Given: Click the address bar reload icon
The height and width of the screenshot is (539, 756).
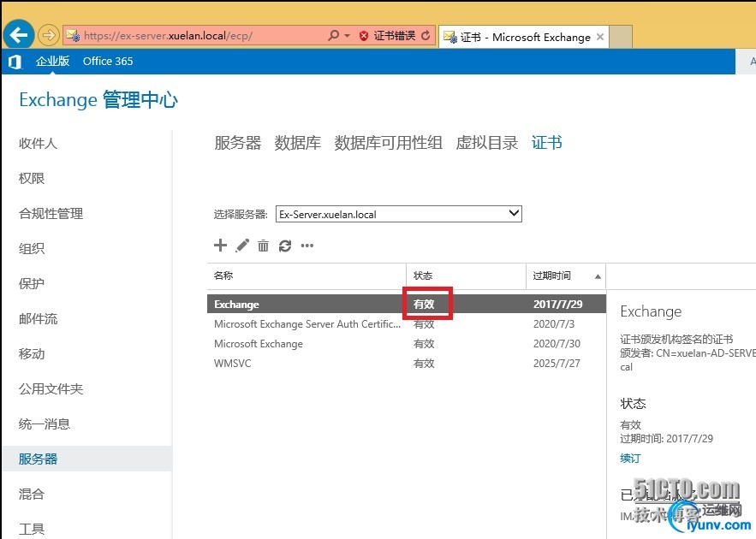Looking at the screenshot, I should point(426,35).
